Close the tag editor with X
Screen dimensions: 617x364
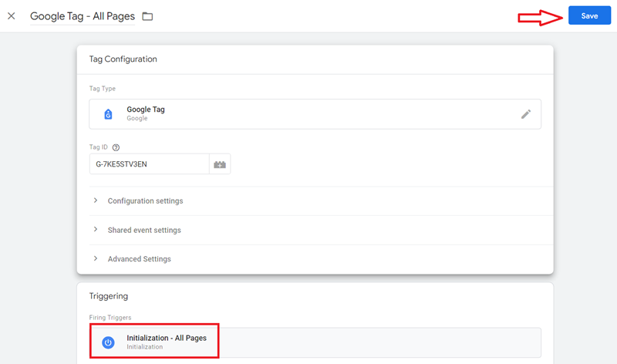12,16
